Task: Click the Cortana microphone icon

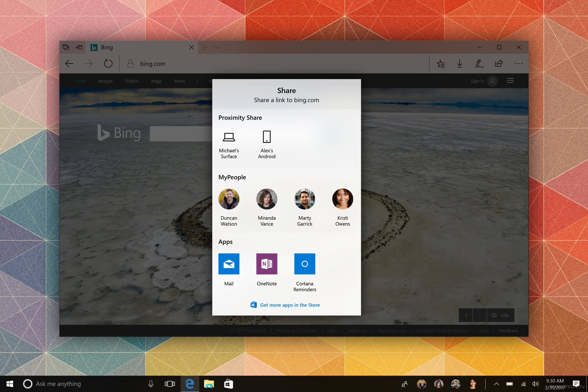Action: pyautogui.click(x=151, y=384)
